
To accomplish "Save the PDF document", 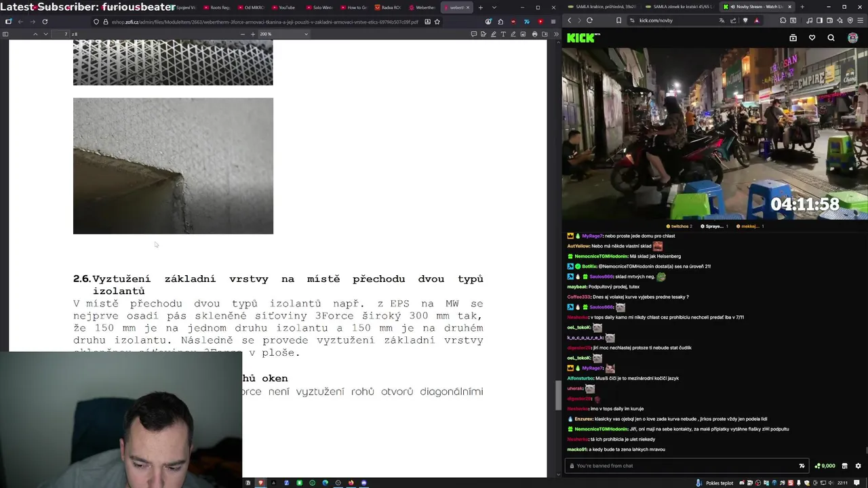I will 545,34.
